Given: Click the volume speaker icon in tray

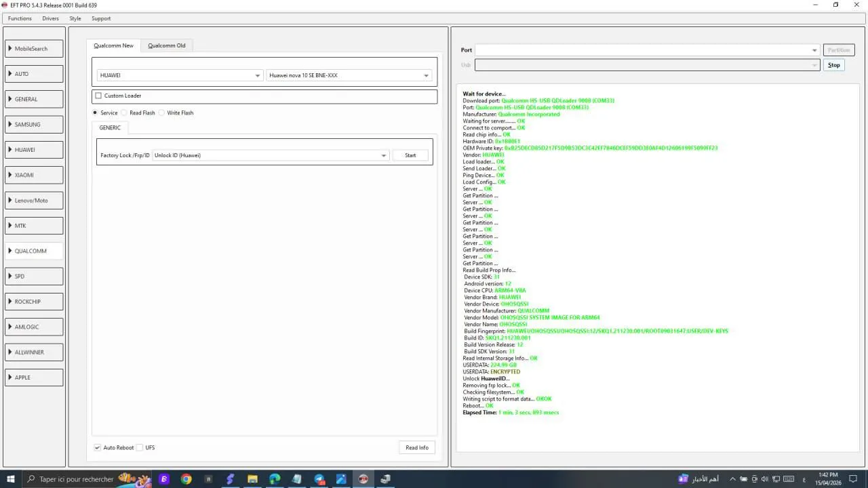Looking at the screenshot, I should point(765,479).
